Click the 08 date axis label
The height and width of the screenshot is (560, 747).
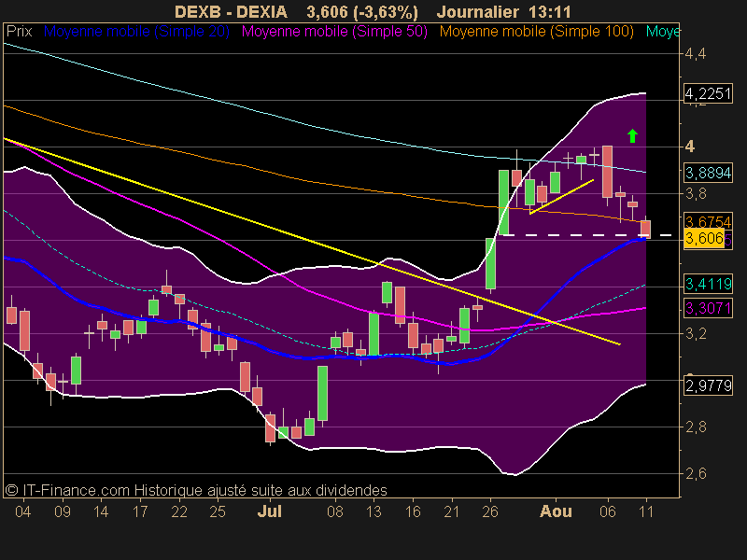click(x=335, y=511)
